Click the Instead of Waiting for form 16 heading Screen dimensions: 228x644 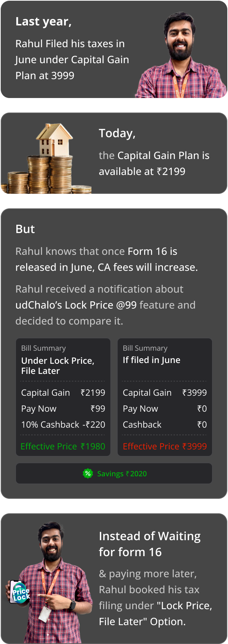point(150,544)
